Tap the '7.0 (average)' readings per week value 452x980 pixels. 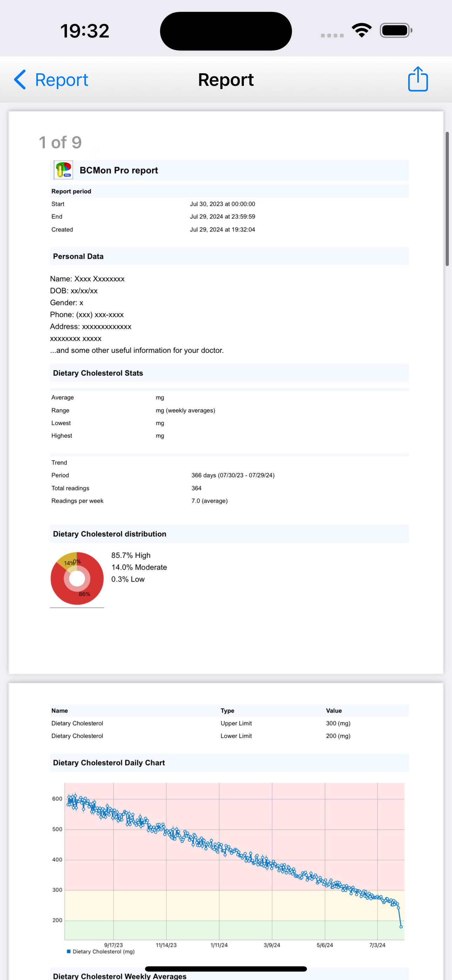tap(209, 501)
